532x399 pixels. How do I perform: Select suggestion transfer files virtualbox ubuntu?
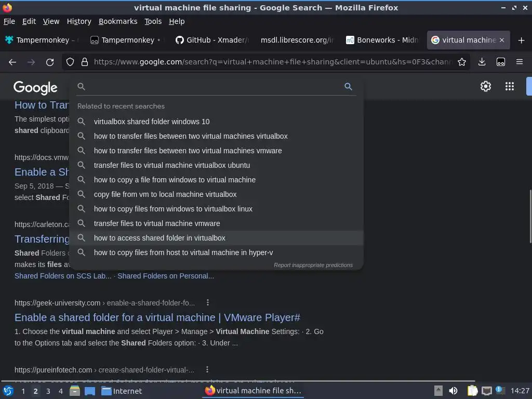click(216, 165)
